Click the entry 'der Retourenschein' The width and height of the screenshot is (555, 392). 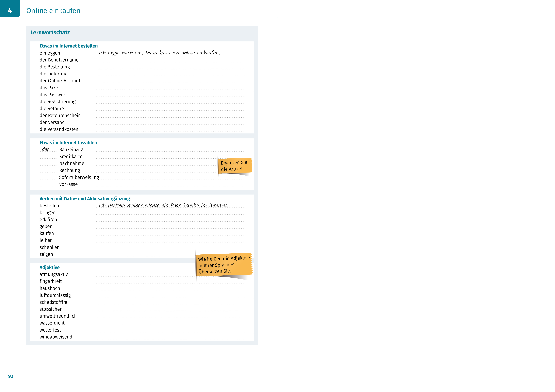(x=60, y=115)
